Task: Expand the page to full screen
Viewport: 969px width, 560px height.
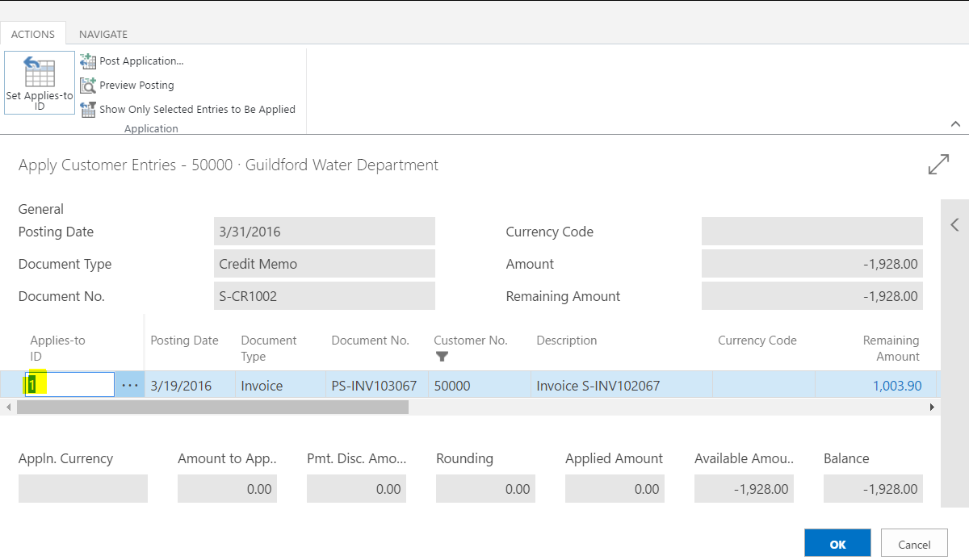Action: (938, 164)
